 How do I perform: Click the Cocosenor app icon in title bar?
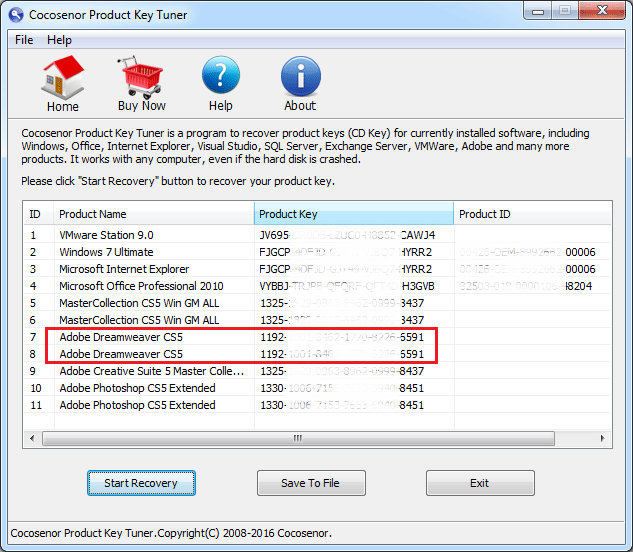pyautogui.click(x=16, y=15)
